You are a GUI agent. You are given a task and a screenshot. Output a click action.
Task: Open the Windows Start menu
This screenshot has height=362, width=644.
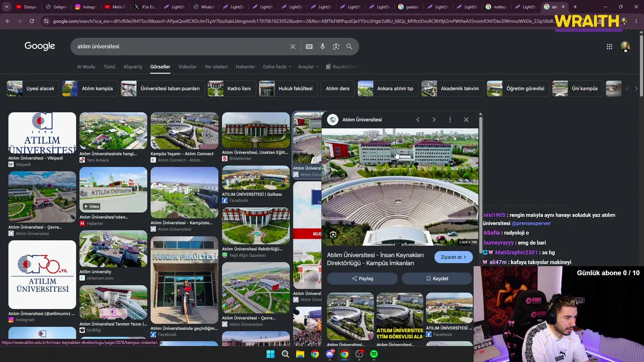click(270, 354)
